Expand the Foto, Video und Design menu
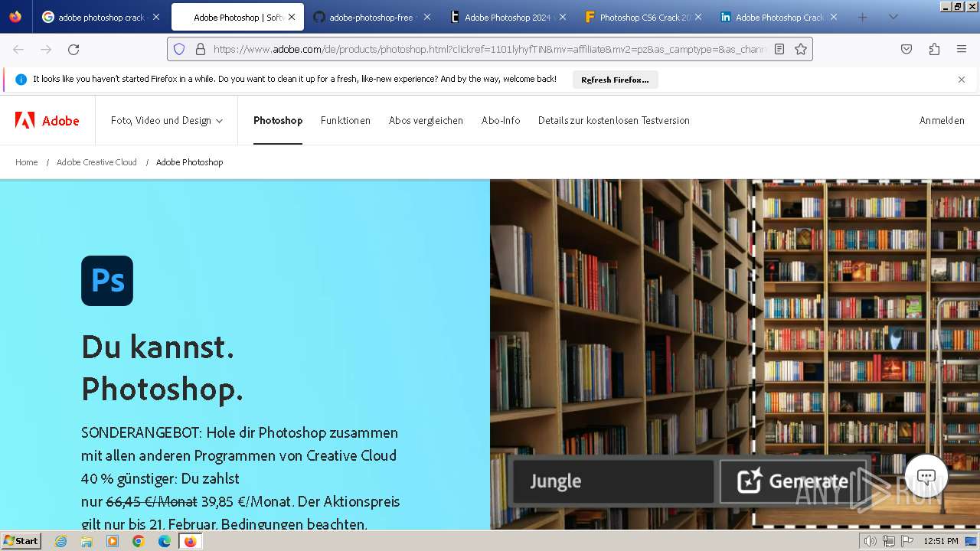Image resolution: width=980 pixels, height=551 pixels. tap(167, 120)
